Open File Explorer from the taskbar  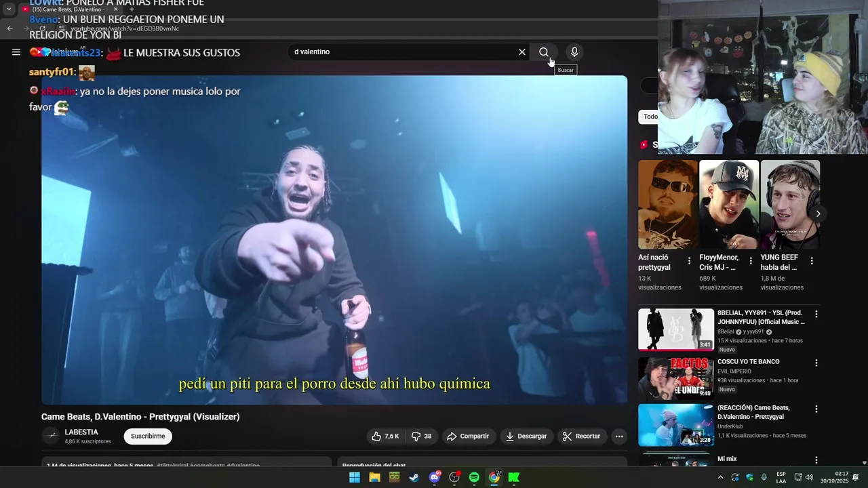[374, 477]
